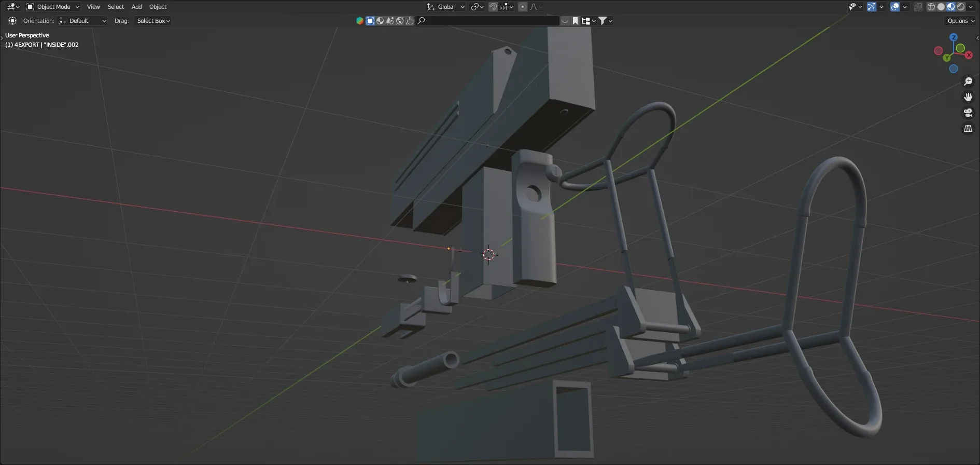Click the active tool icon beside Orientation
The height and width of the screenshot is (465, 980).
[x=12, y=21]
